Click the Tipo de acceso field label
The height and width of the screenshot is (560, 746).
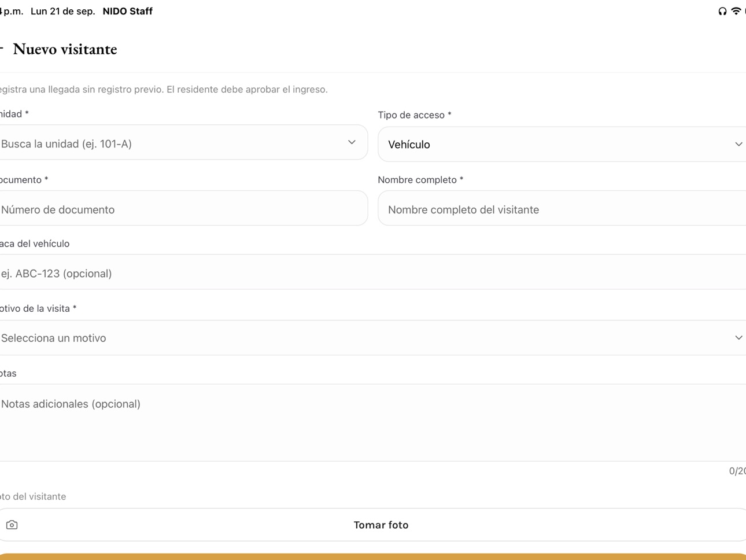point(415,115)
